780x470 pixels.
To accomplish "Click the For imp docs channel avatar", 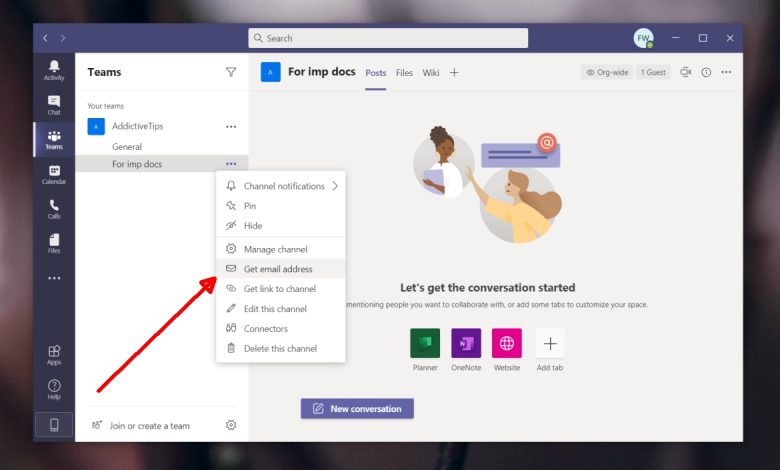I will coord(271,72).
